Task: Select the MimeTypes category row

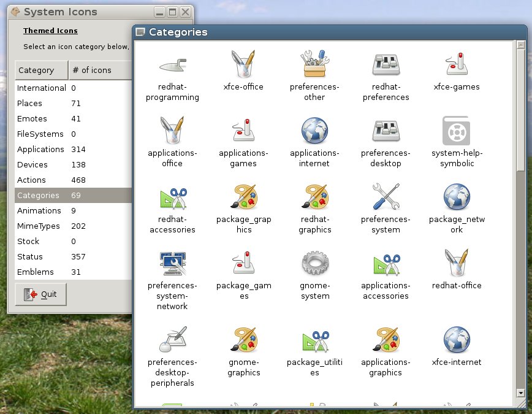Action: point(39,226)
